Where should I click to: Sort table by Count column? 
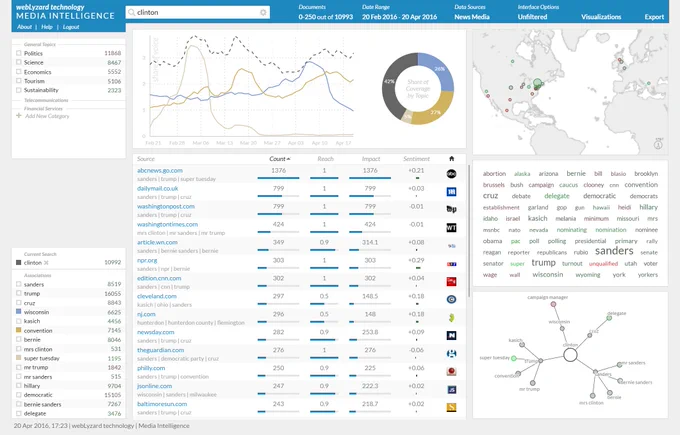280,159
